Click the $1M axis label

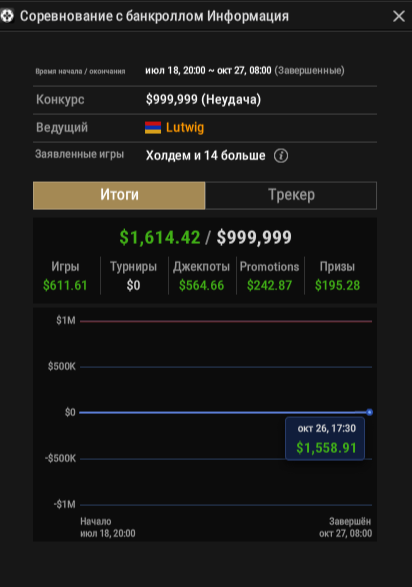pyautogui.click(x=66, y=320)
